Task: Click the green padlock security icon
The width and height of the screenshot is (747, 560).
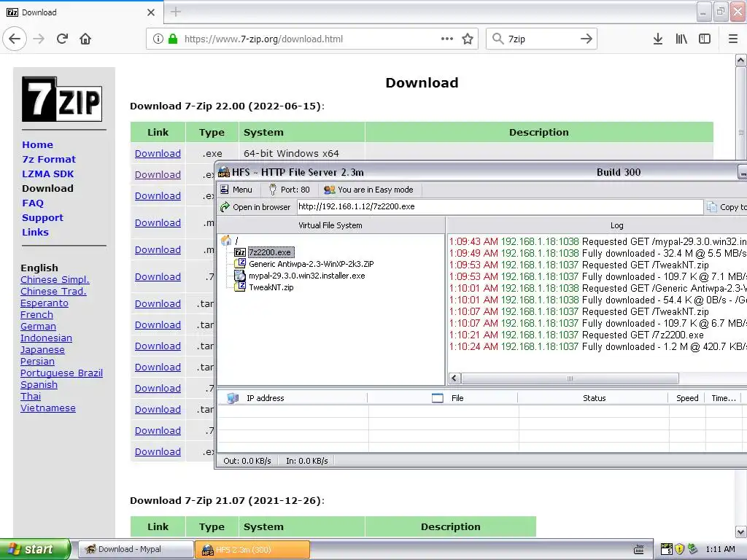Action: (x=172, y=39)
